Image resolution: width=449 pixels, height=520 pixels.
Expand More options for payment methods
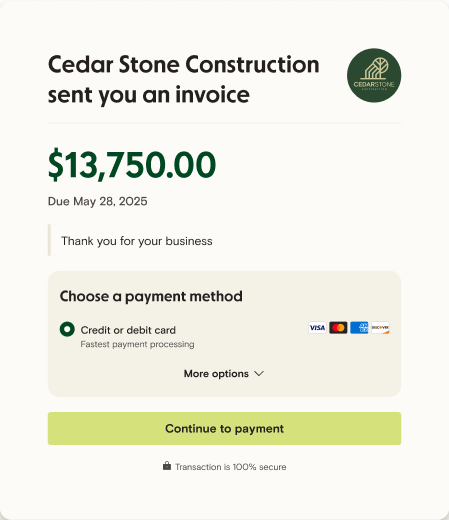coord(224,374)
